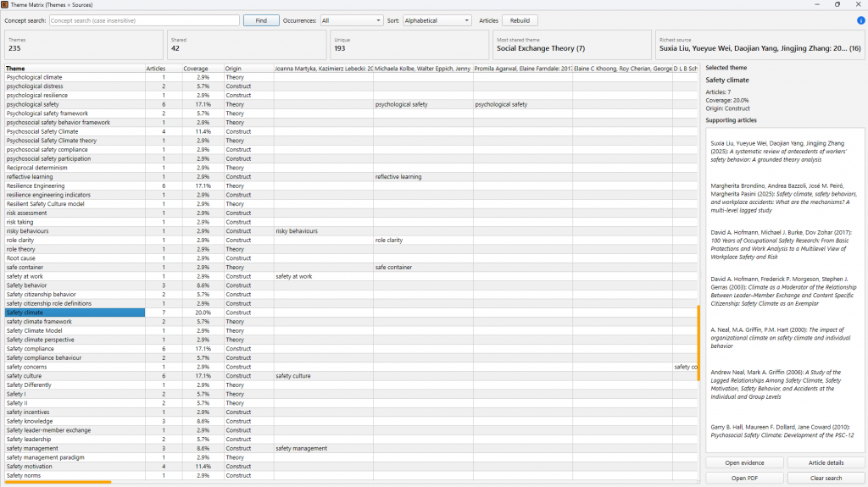
Task: Click 'risky behaviours' cell under Joanna Martyka
Action: [x=323, y=231]
